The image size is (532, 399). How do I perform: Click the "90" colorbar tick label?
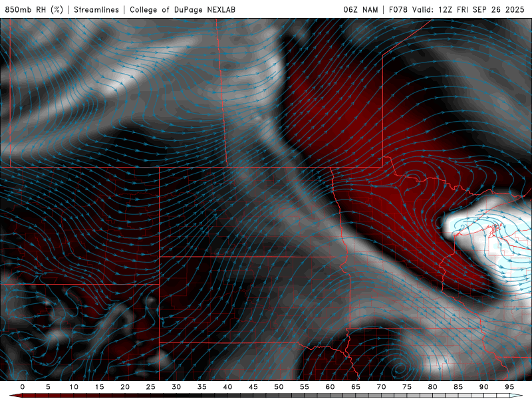pos(483,387)
